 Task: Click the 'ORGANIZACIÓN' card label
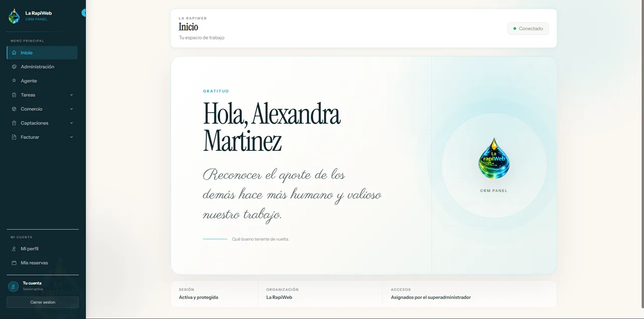pyautogui.click(x=282, y=290)
